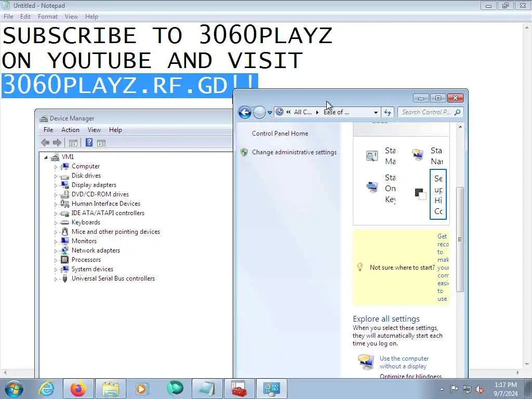Expand DVD/CD-ROM drives node
The width and height of the screenshot is (532, 399).
56,195
